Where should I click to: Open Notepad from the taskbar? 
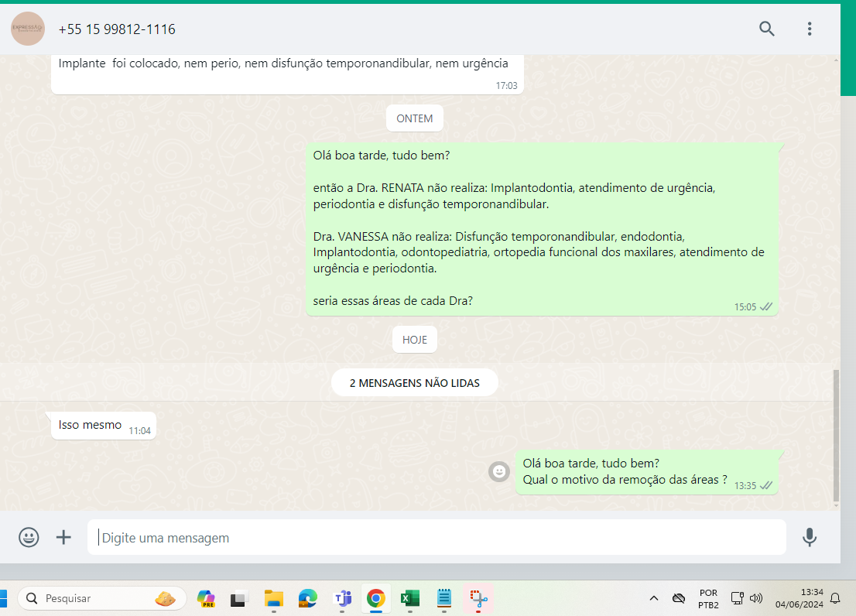[x=444, y=598]
